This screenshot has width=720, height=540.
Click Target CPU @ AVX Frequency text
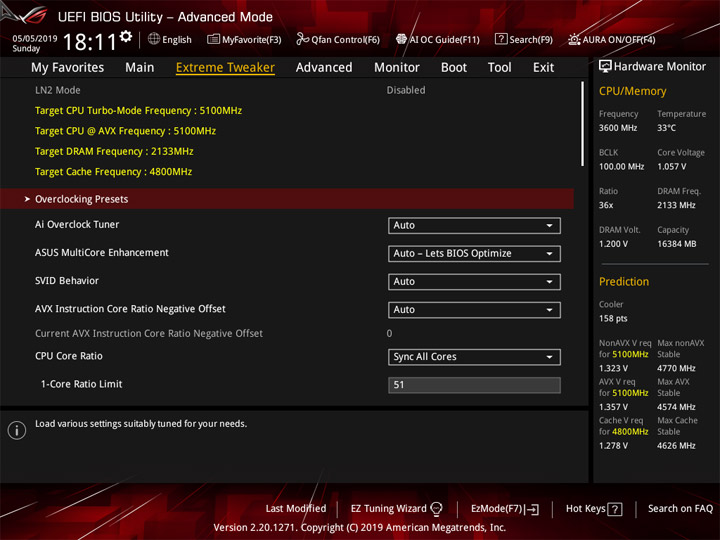125,131
